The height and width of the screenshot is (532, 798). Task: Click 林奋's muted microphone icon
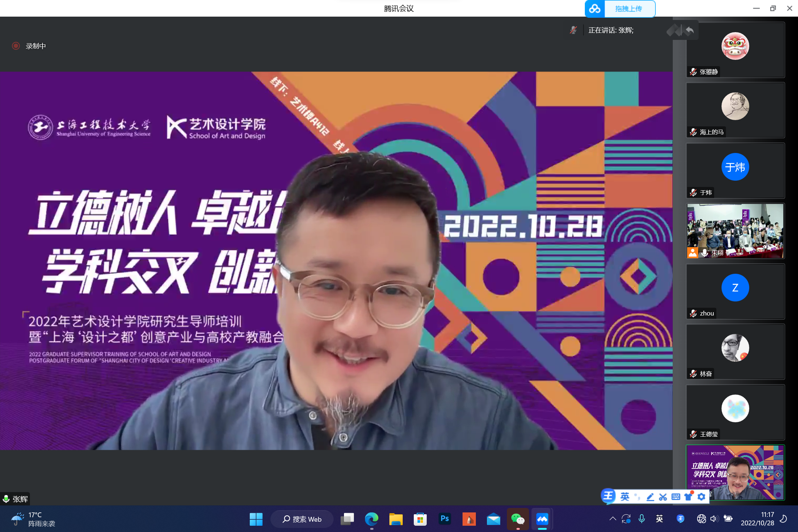click(693, 374)
